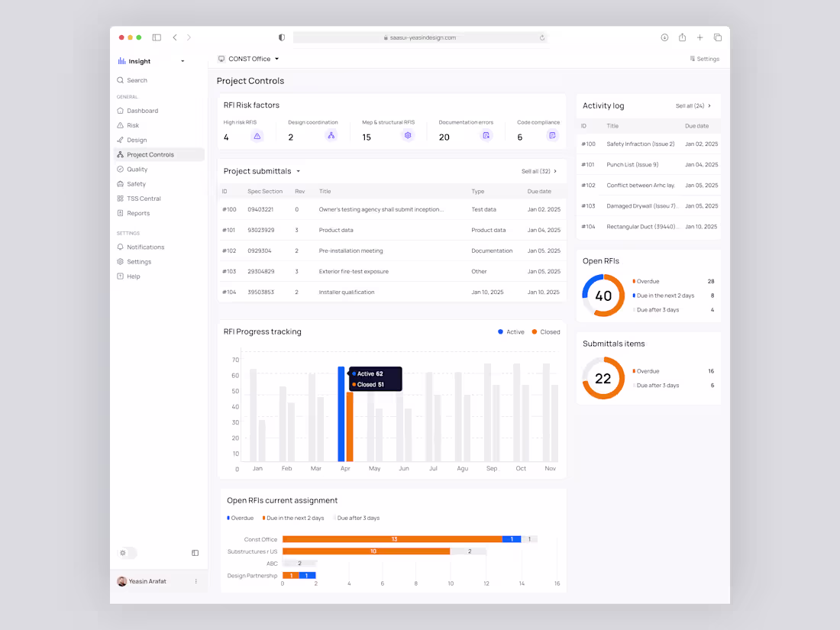Toggle the Closed series in RFI Progress tracking
Screen dimensions: 840x630
[544, 331]
